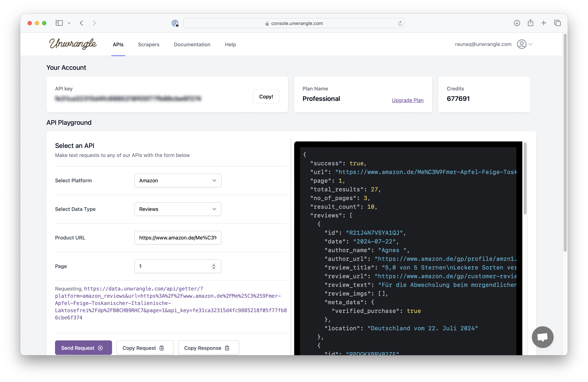Click the Page number input field

coord(178,266)
